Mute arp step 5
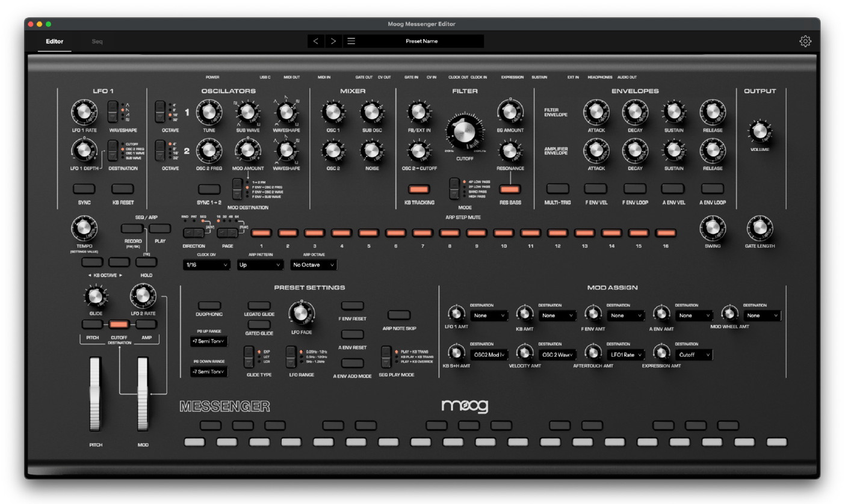This screenshot has height=504, width=845. tap(368, 233)
